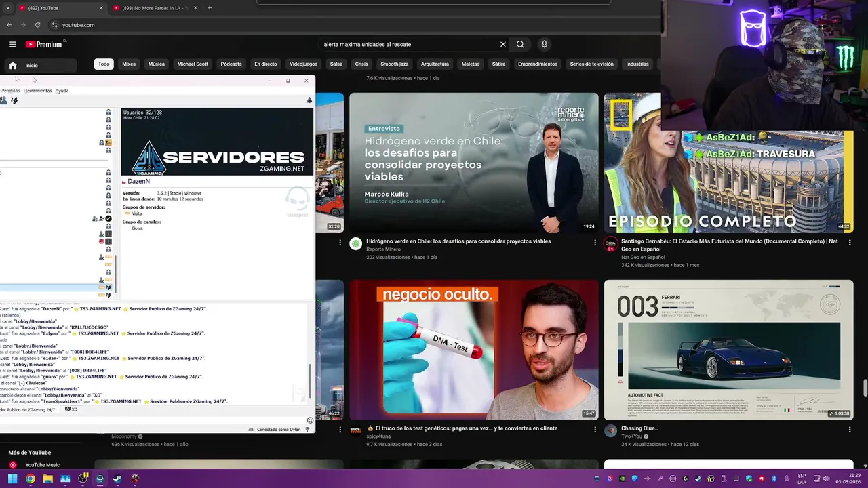Open File Explorer from the taskbar

(x=48, y=479)
